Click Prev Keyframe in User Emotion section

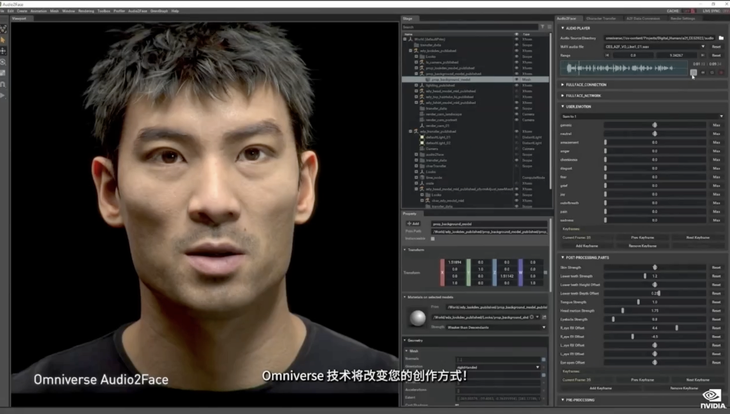pyautogui.click(x=642, y=238)
